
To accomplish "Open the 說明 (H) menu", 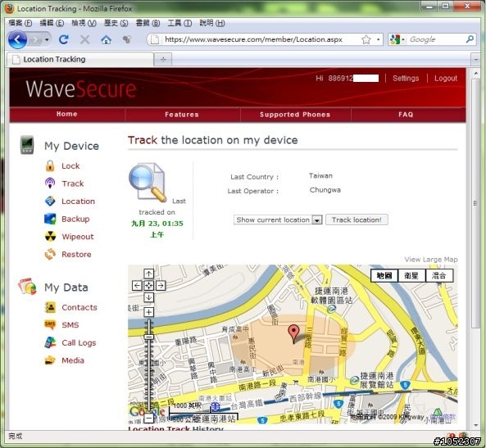I will [x=212, y=23].
